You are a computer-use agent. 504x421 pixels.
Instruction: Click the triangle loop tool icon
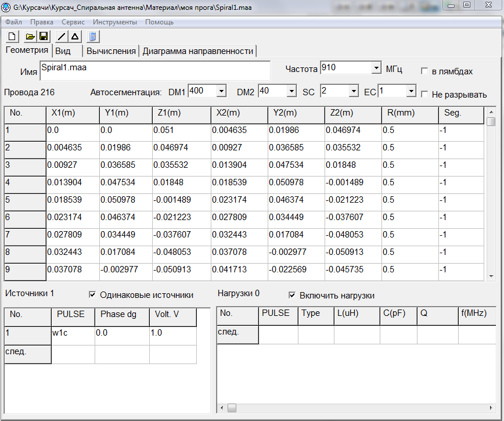click(75, 37)
